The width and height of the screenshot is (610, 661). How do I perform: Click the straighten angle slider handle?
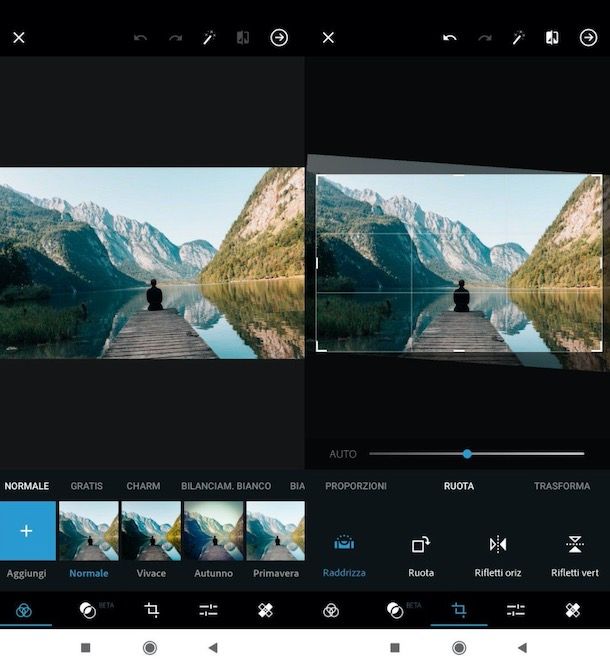pyautogui.click(x=467, y=454)
